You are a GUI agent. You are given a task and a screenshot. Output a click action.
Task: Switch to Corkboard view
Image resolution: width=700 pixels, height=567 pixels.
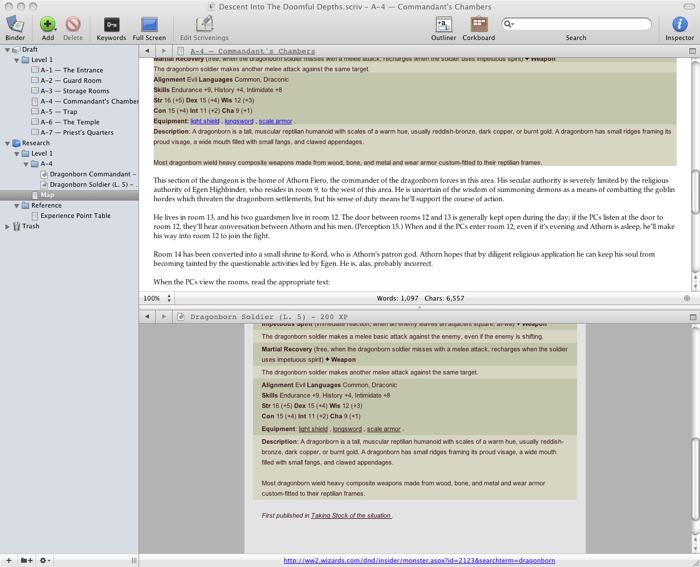tap(479, 24)
